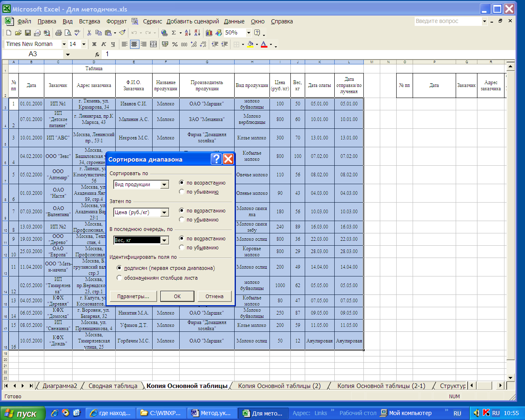Open the Paste options dropdown arrow
Viewport: 525px width, 420px height.
pyautogui.click(x=115, y=33)
